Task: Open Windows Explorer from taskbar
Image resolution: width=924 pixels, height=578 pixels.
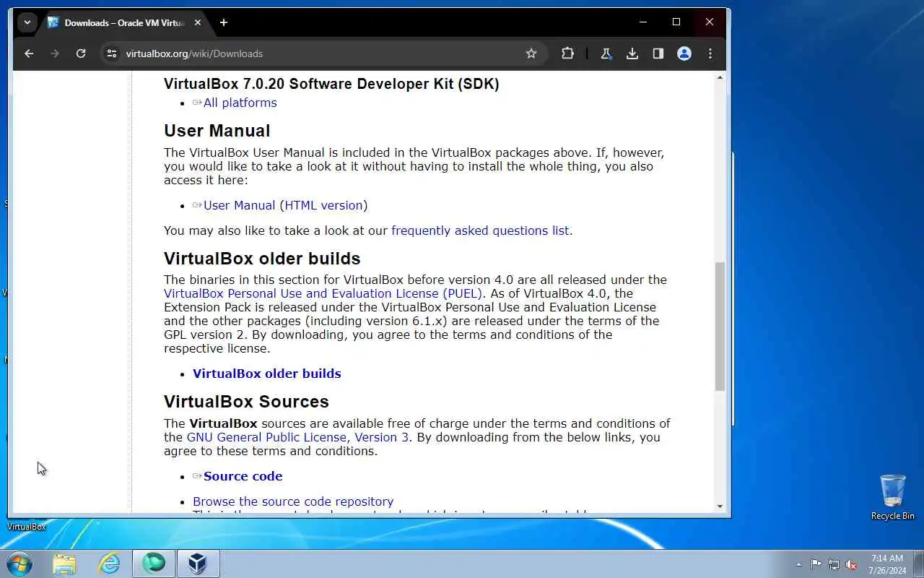Action: point(64,564)
